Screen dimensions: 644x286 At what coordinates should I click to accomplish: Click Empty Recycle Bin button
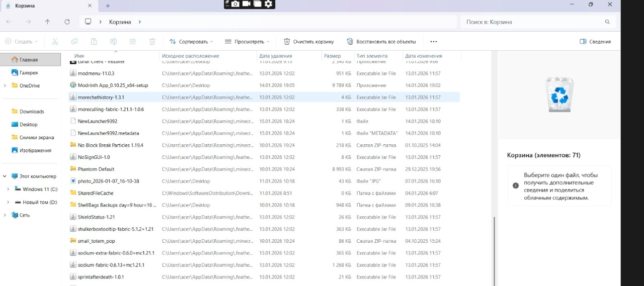pos(309,42)
